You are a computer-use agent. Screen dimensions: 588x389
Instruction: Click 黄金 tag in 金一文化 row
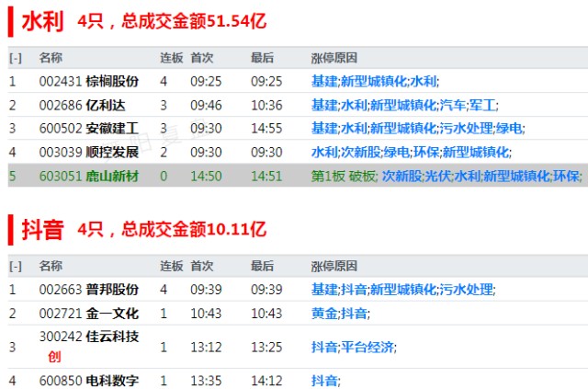(324, 314)
